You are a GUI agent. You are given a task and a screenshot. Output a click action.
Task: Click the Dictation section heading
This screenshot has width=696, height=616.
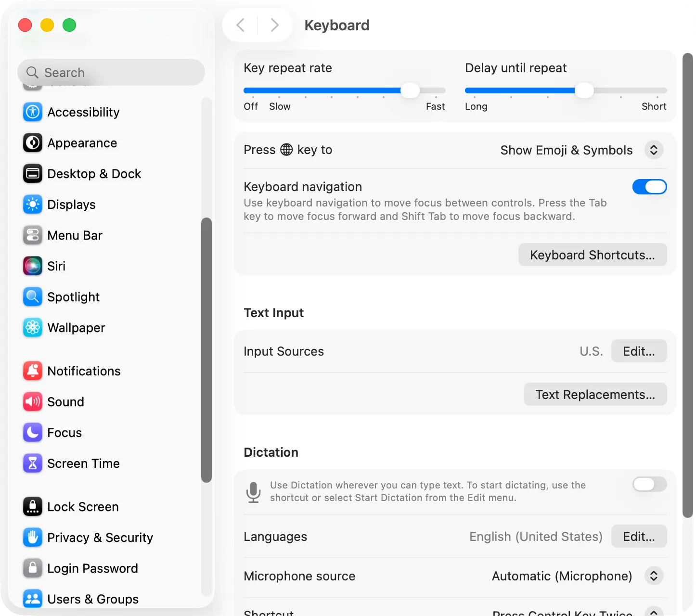click(271, 452)
